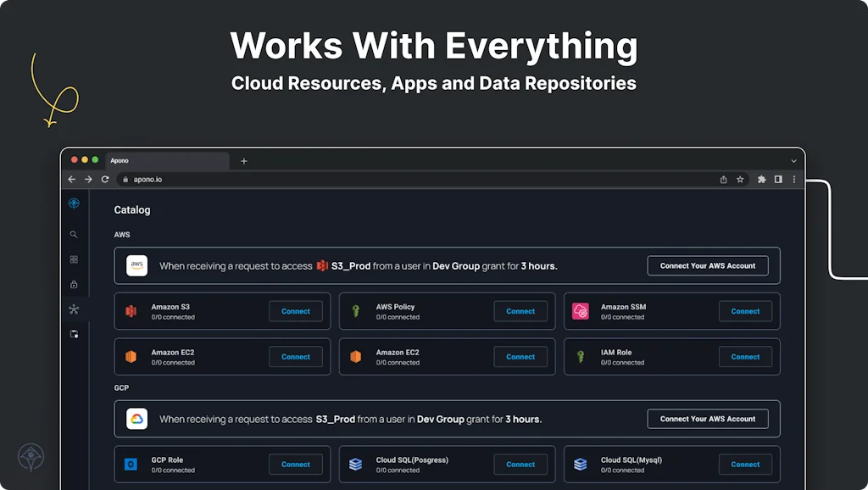Click the Amazon S3 service icon
Viewport: 868px width, 490px height.
click(131, 311)
